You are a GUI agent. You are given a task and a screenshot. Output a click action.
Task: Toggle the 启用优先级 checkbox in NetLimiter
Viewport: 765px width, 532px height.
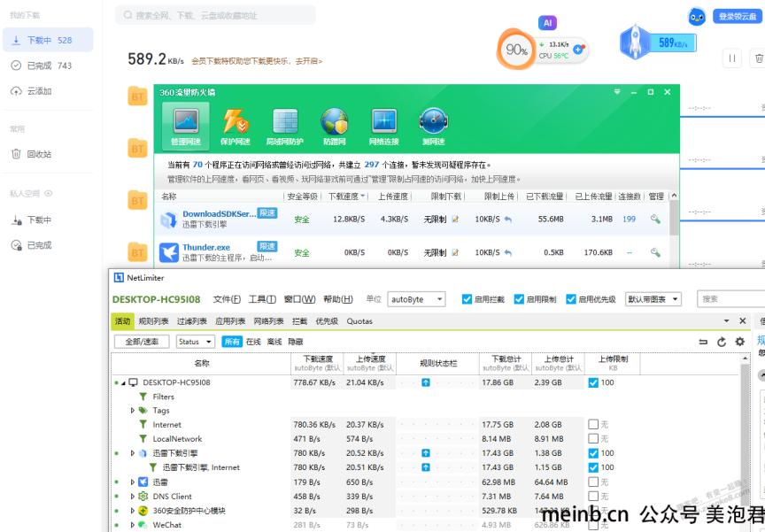point(571,299)
